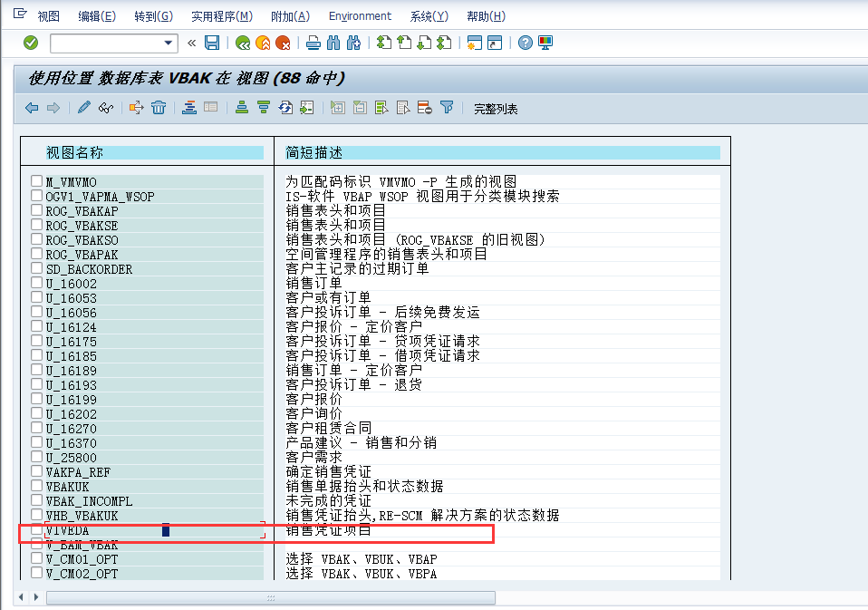Select the pencil edit icon in the application toolbar

84,108
